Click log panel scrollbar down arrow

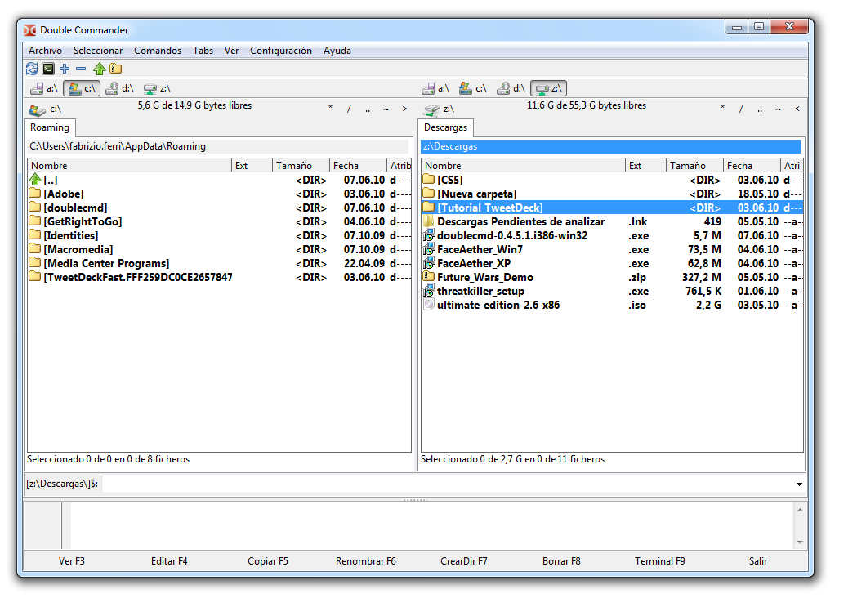coord(800,542)
